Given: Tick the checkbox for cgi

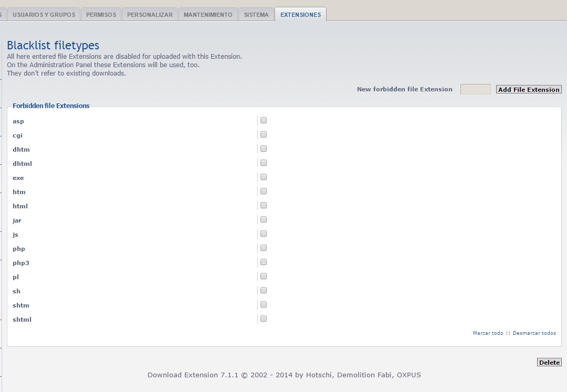Looking at the screenshot, I should click(x=264, y=134).
